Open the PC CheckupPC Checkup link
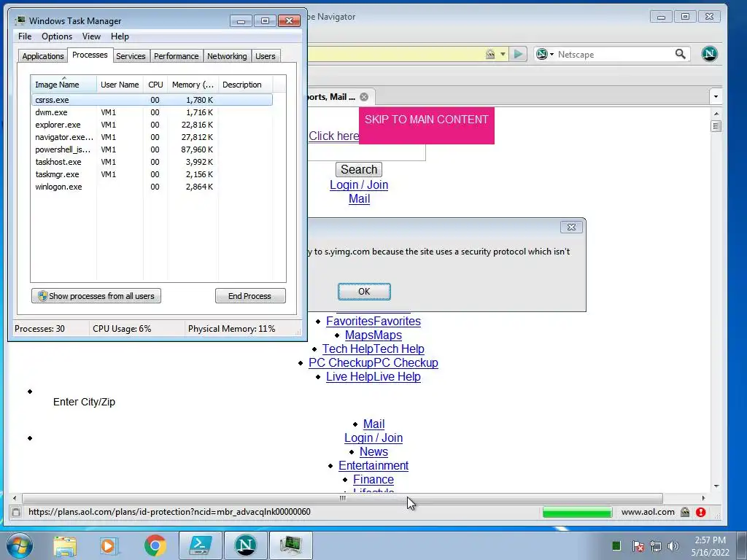The width and height of the screenshot is (747, 560). tap(373, 363)
